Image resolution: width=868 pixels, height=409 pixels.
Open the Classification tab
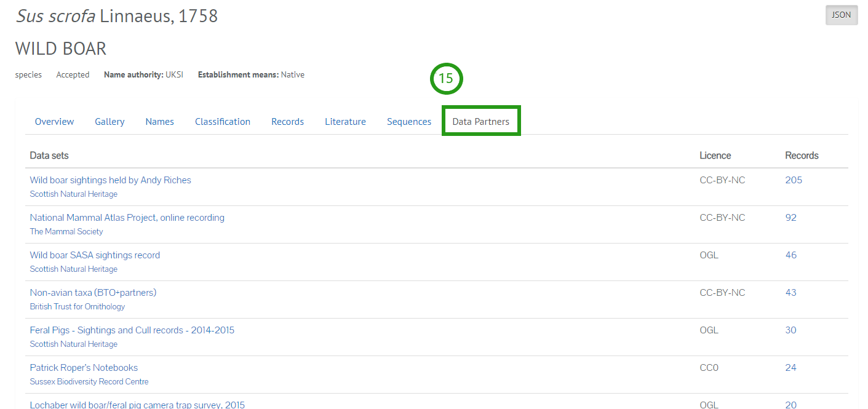coord(222,121)
